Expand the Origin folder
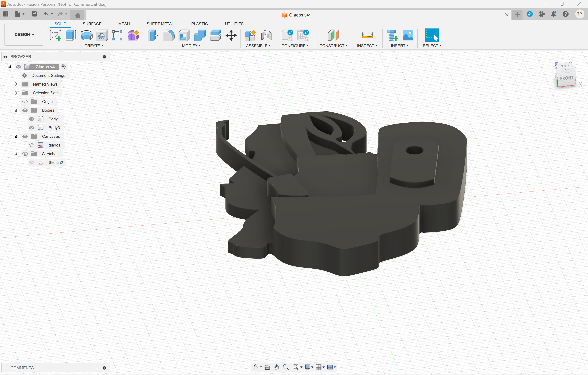The height and width of the screenshot is (375, 588). coord(16,102)
